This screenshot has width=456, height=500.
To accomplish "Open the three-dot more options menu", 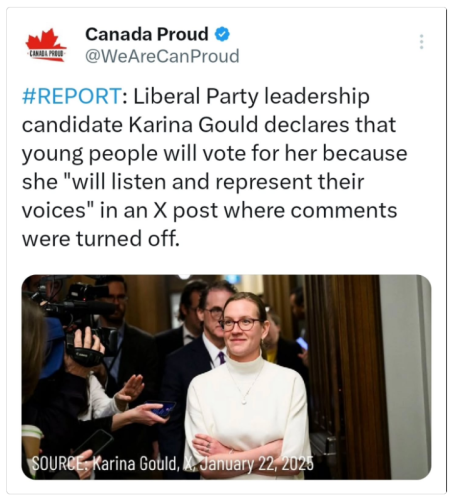I will (x=421, y=42).
